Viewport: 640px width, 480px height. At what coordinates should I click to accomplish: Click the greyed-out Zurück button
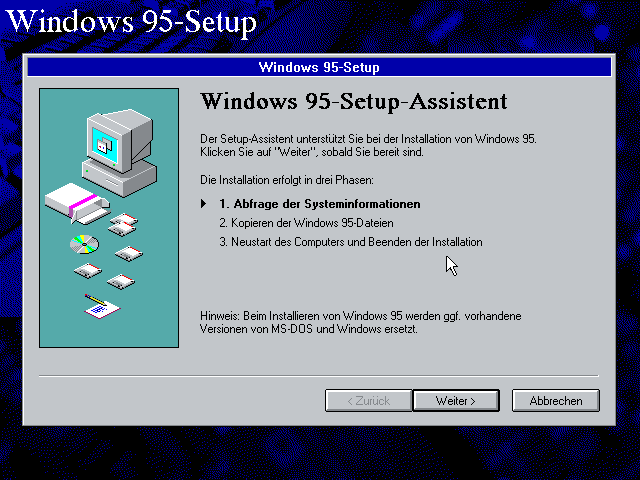(x=369, y=400)
